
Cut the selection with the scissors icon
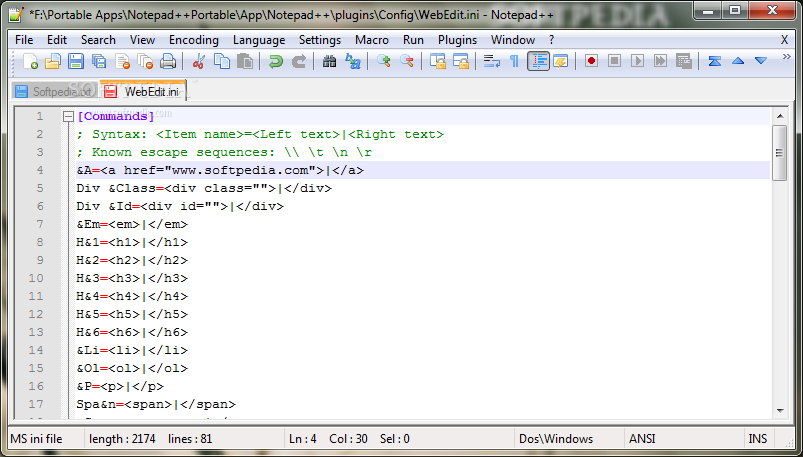[x=198, y=61]
